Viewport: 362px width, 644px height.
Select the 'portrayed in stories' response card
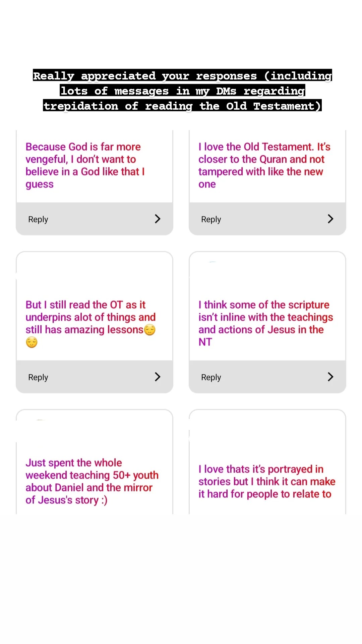point(267,481)
